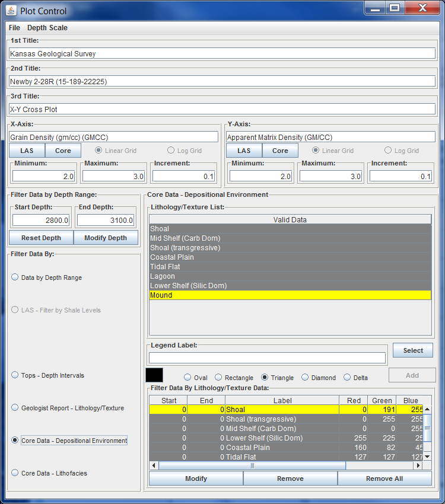The width and height of the screenshot is (445, 504).
Task: Click the Start Depth field
Action: (41, 220)
